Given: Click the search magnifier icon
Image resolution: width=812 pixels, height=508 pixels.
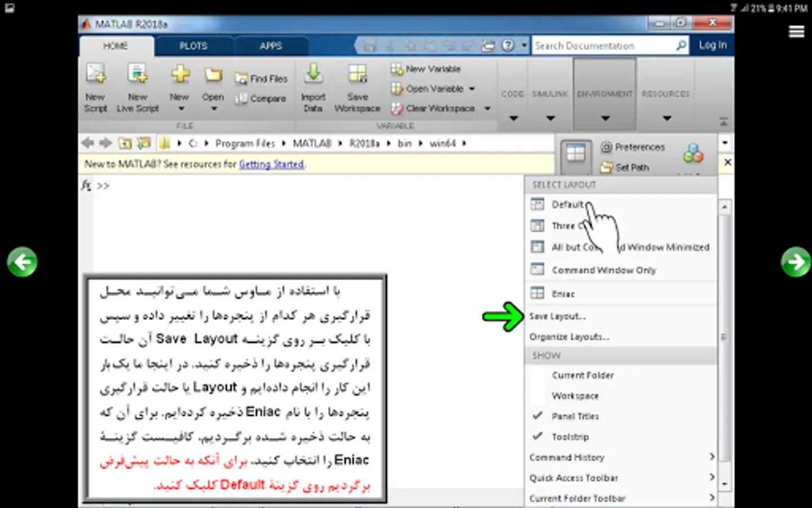Looking at the screenshot, I should pyautogui.click(x=681, y=45).
